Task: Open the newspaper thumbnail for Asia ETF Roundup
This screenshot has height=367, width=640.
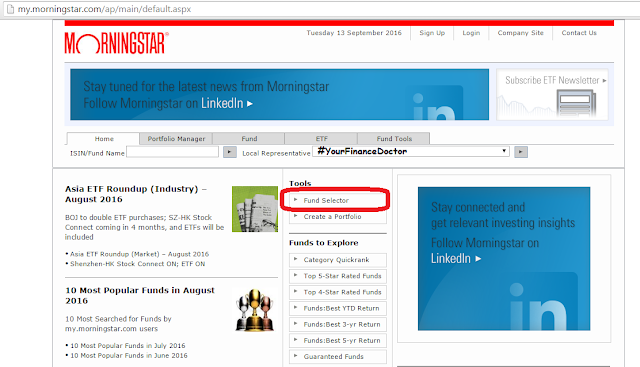Action: [x=255, y=209]
